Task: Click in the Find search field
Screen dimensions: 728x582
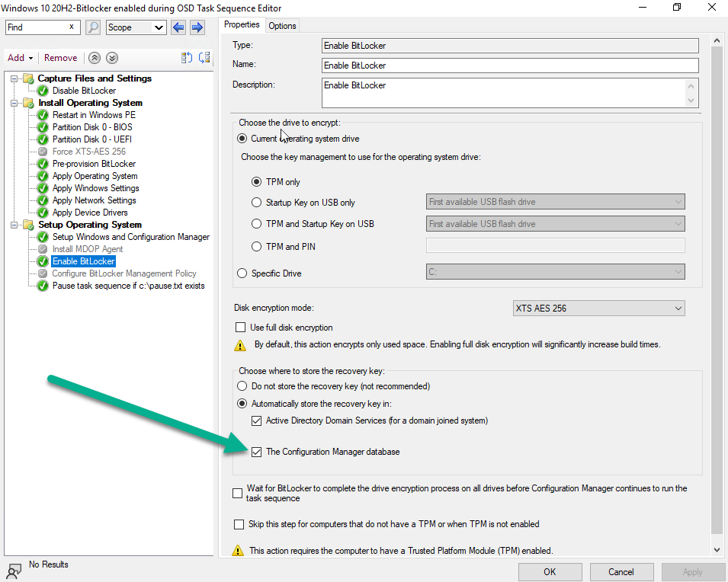Action: (x=37, y=27)
